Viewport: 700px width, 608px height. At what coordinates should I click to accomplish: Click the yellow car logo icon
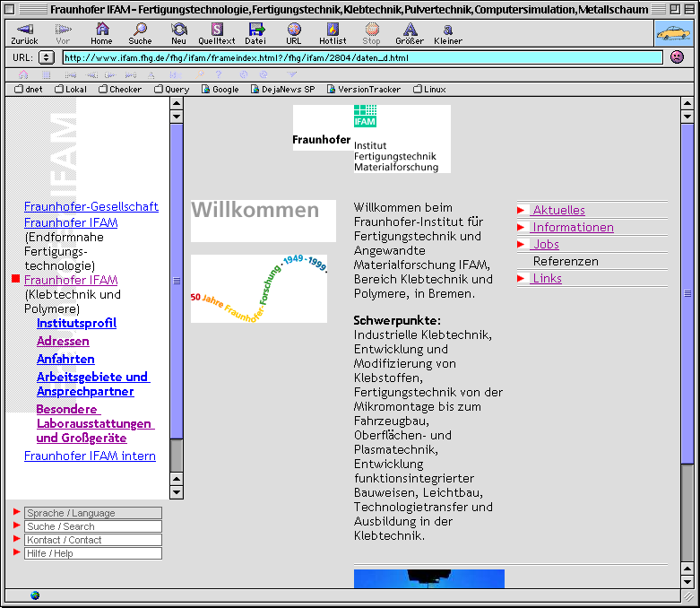pyautogui.click(x=674, y=33)
